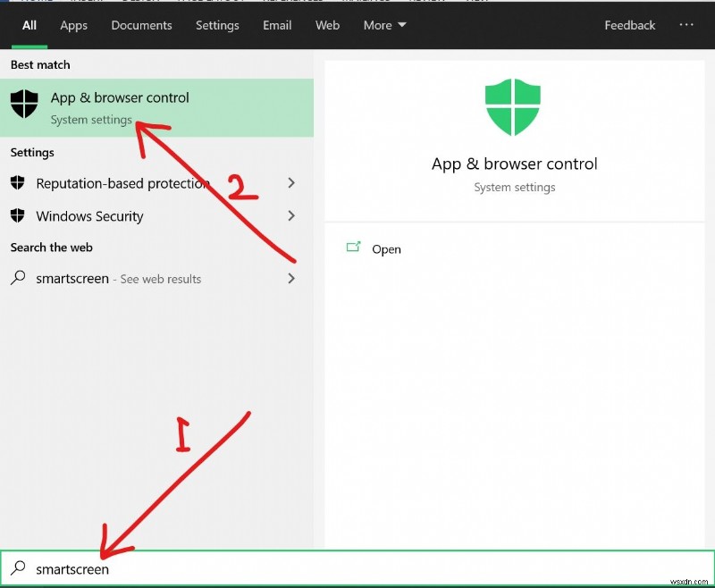
Task: Click the Windows Security shield icon
Action: [x=18, y=216]
